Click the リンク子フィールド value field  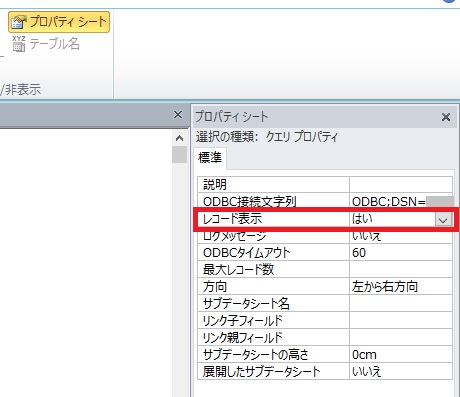click(x=401, y=321)
